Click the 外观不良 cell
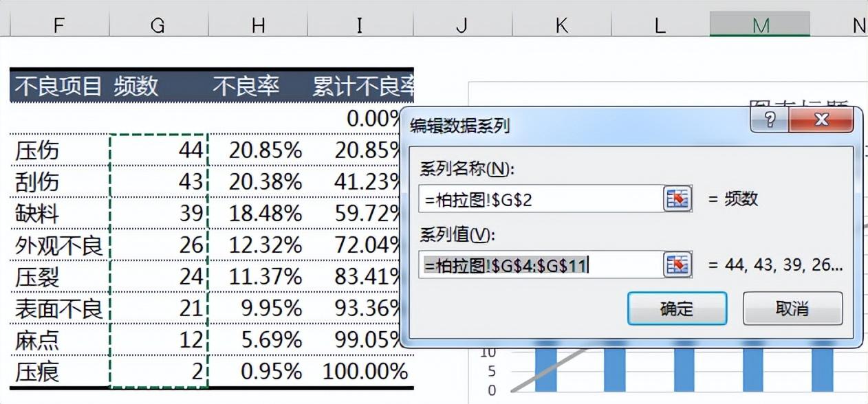 [x=59, y=245]
